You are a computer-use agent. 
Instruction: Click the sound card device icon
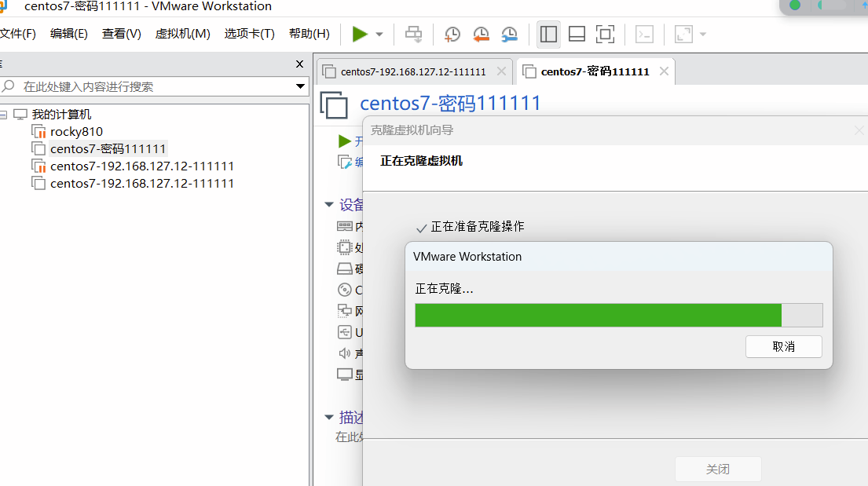click(344, 353)
